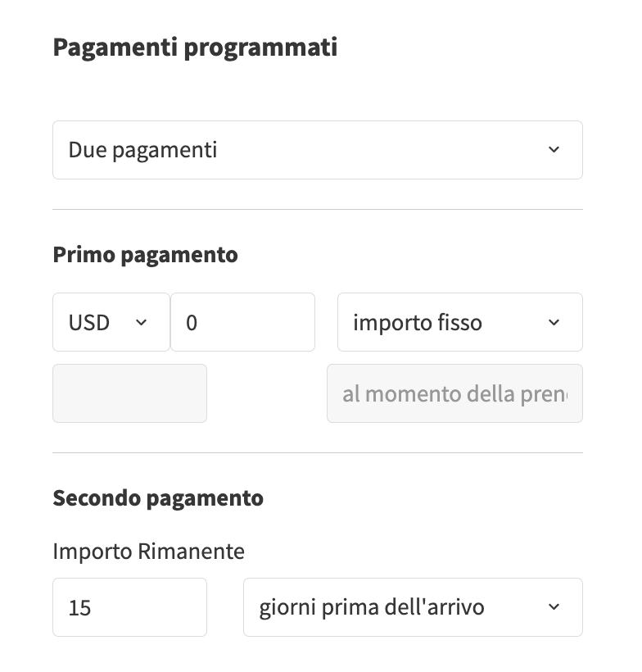
Task: Click chevron arrow of importo fisso selector
Action: point(554,322)
